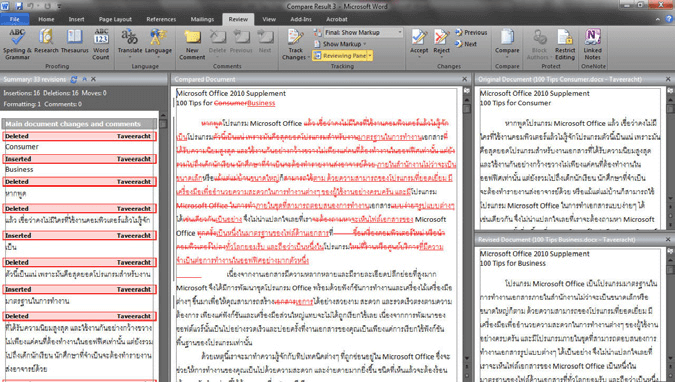The width and height of the screenshot is (675, 382).
Task: Close the Original Document pane
Action: [x=668, y=79]
